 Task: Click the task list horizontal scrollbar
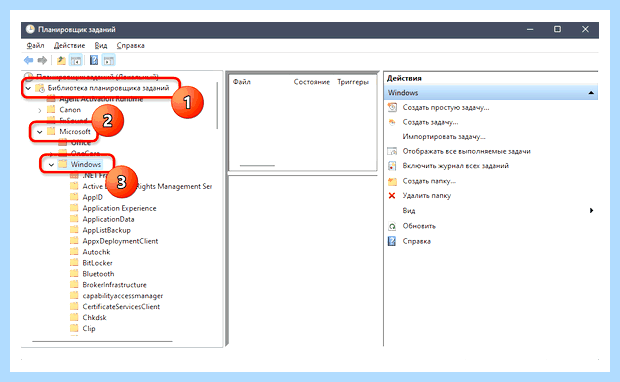click(257, 165)
